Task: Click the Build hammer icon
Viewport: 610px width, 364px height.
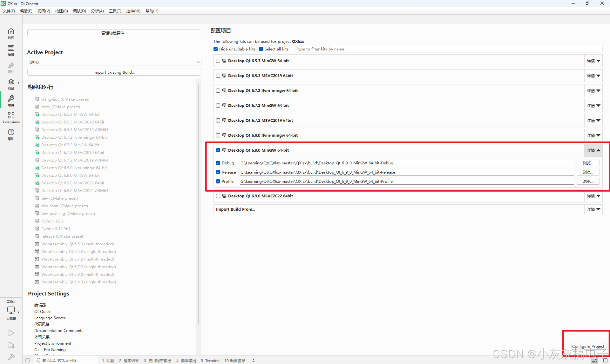Action: click(x=11, y=357)
